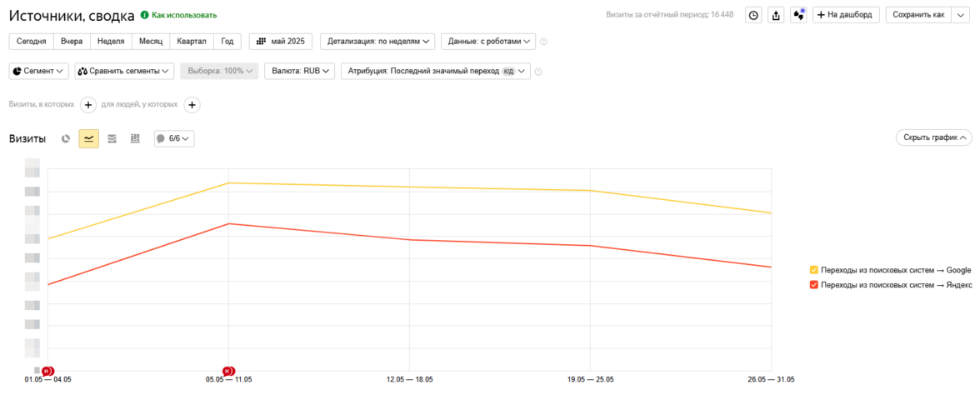
Task: Add a visit condition with the first plus button
Action: pos(88,105)
